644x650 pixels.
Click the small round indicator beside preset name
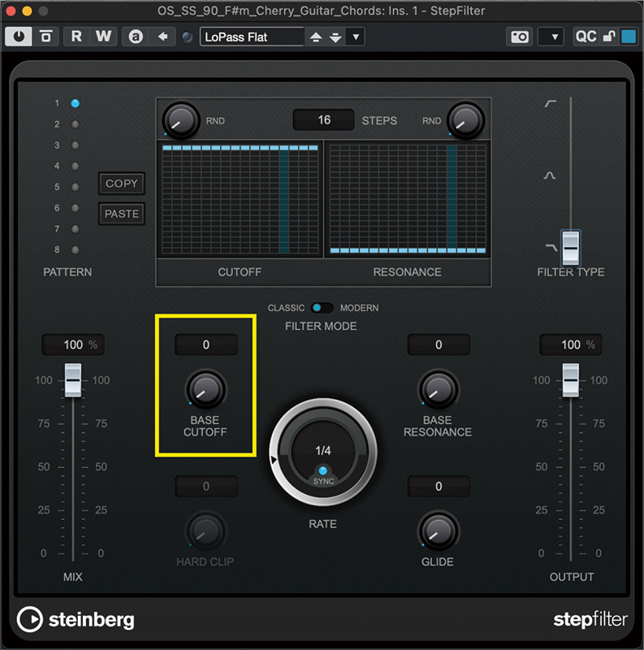click(x=188, y=37)
